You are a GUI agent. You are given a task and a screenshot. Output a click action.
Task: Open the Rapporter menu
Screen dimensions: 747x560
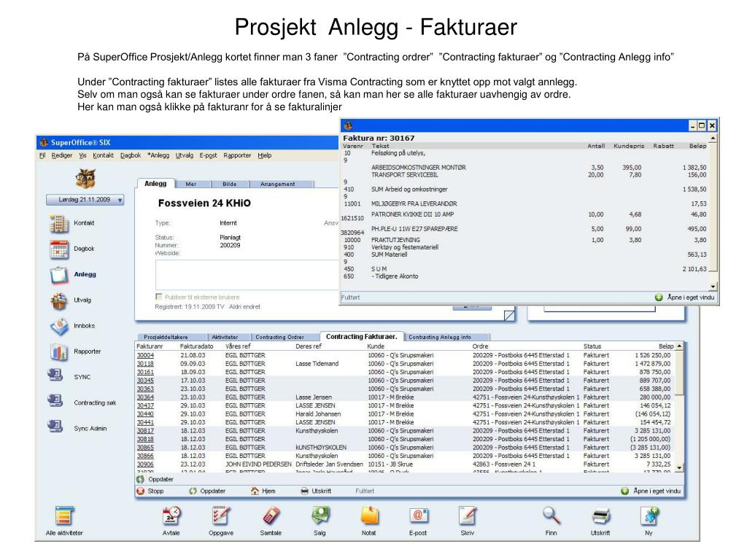pos(237,155)
